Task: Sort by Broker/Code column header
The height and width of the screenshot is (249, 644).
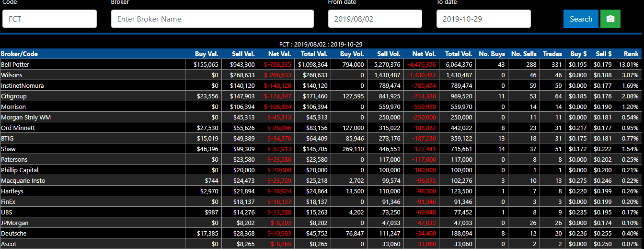Action: 19,54
